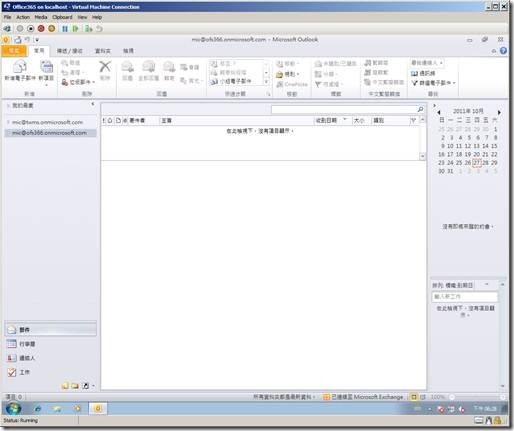Go to previous month in calendar
514x431 pixels.
pos(439,112)
